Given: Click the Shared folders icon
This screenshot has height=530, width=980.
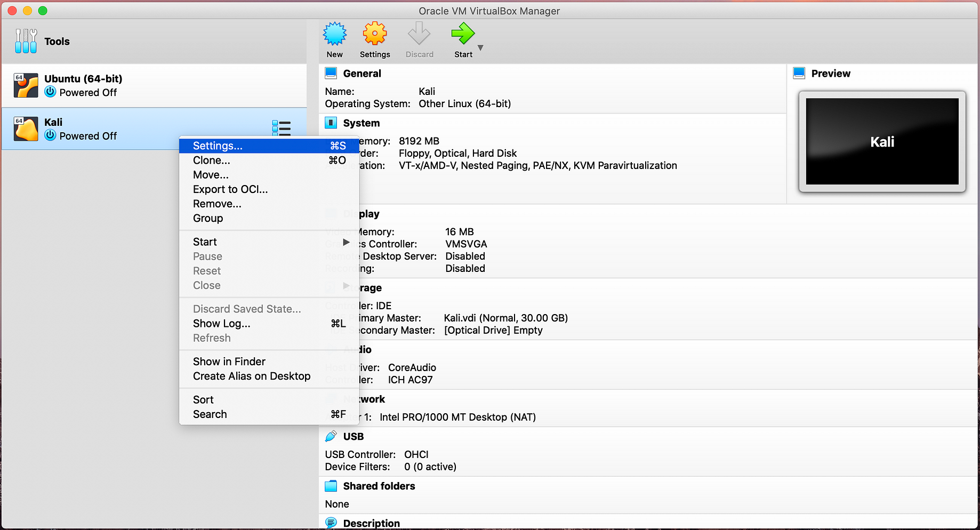Looking at the screenshot, I should coord(331,486).
